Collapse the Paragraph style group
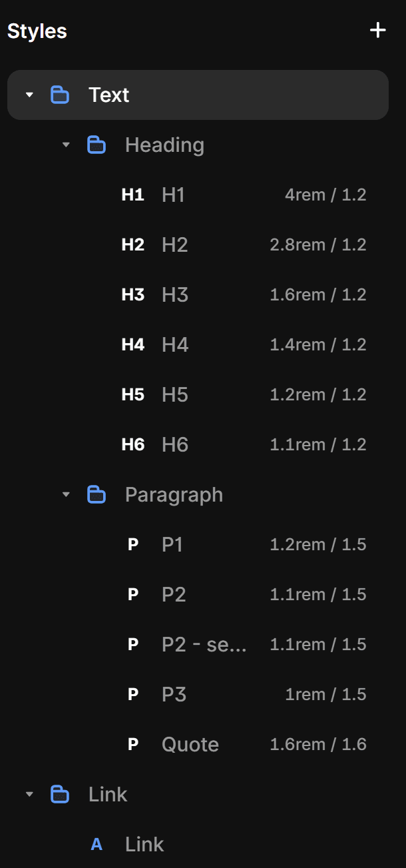The height and width of the screenshot is (868, 406). [x=65, y=494]
